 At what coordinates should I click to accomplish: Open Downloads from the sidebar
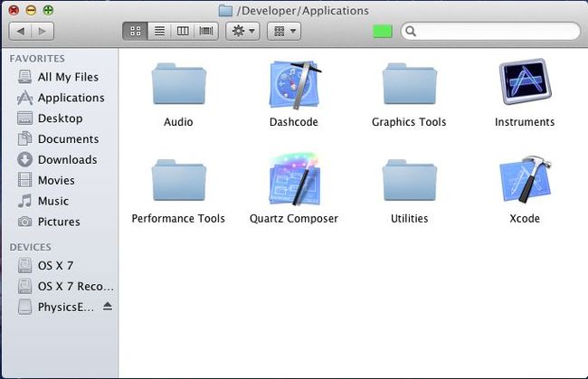pos(60,160)
